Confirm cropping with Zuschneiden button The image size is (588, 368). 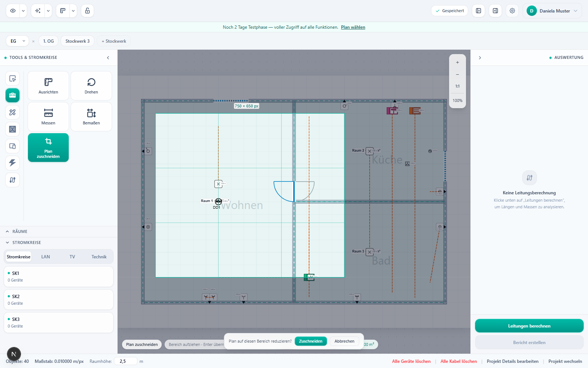click(x=311, y=341)
